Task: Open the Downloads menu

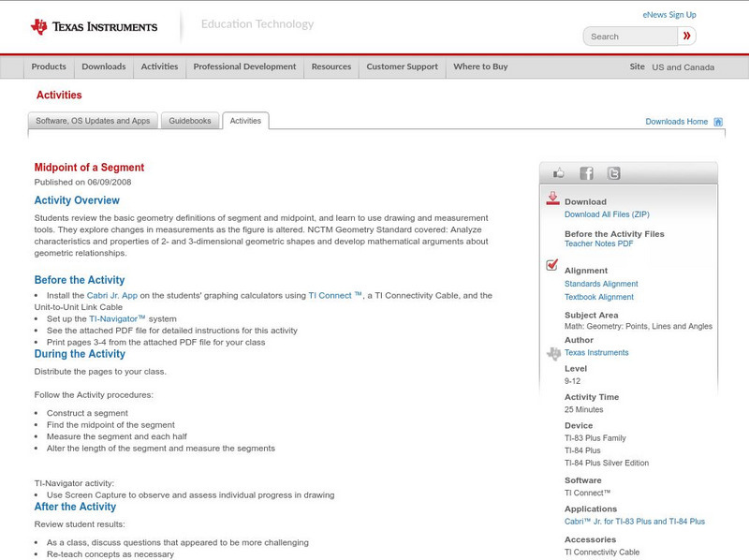Action: (104, 66)
